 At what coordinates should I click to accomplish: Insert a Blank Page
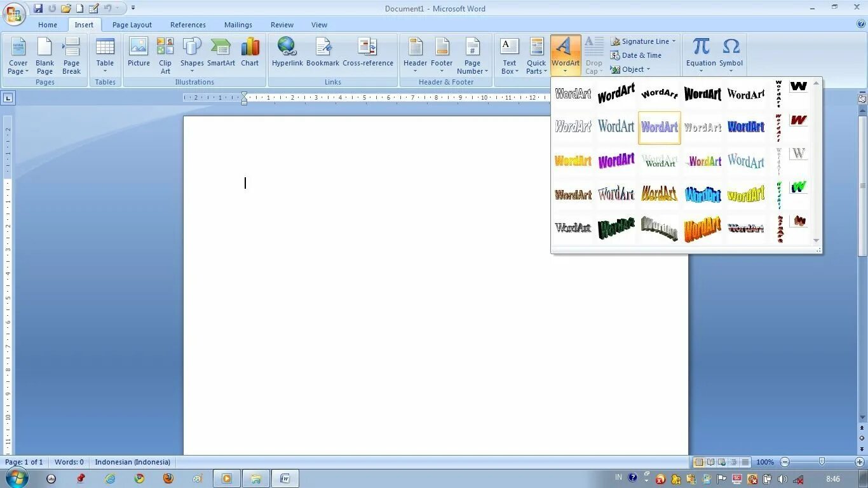pos(44,56)
